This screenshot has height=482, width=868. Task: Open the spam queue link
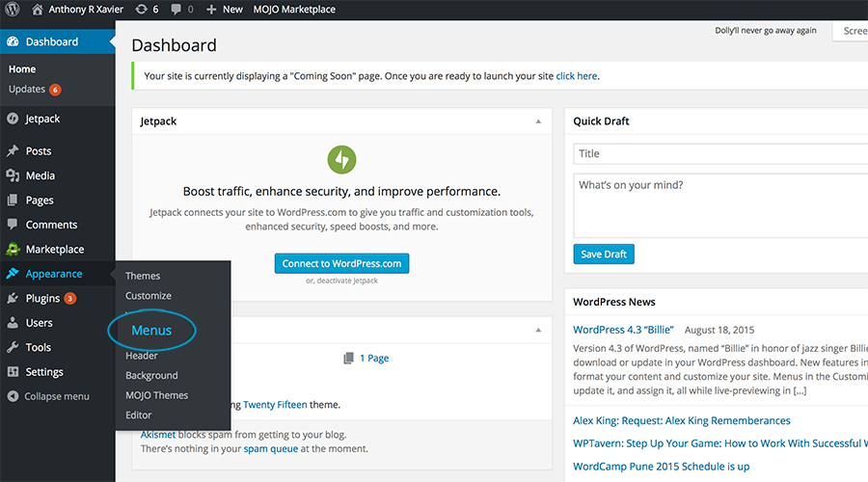271,448
